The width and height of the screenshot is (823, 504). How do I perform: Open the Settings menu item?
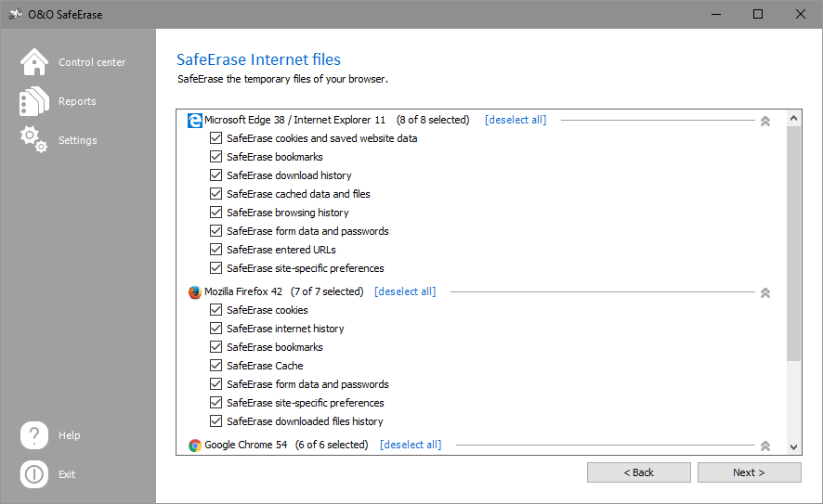77,140
